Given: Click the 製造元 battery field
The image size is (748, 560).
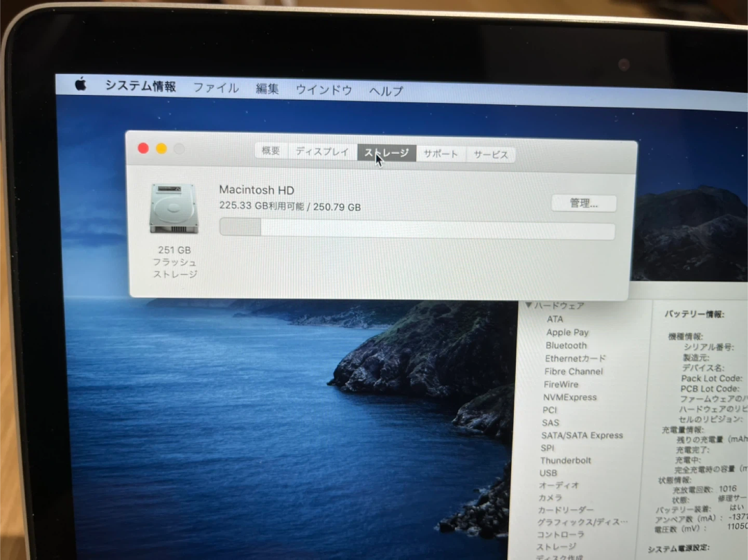Looking at the screenshot, I should click(x=696, y=357).
